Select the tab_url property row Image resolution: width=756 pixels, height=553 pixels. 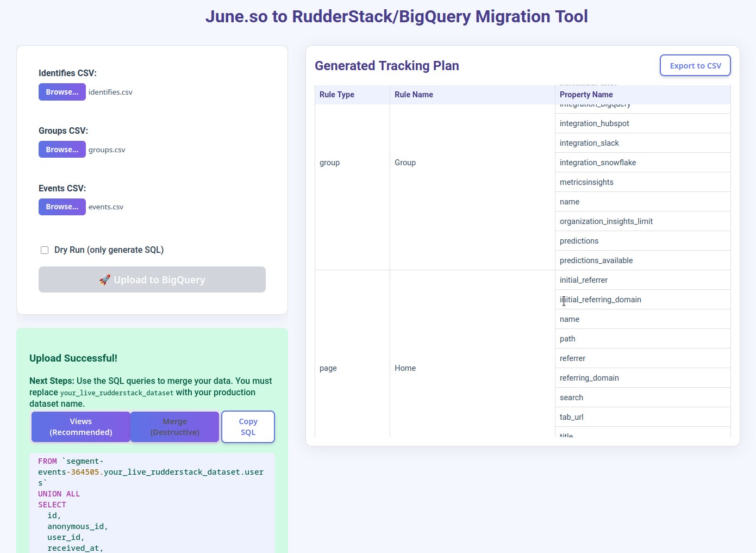tap(643, 417)
